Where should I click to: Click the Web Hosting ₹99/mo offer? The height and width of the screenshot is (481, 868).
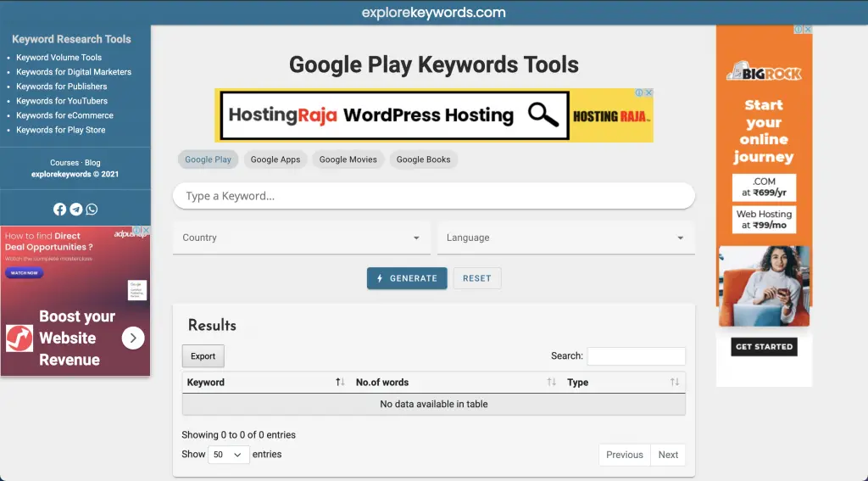(764, 220)
